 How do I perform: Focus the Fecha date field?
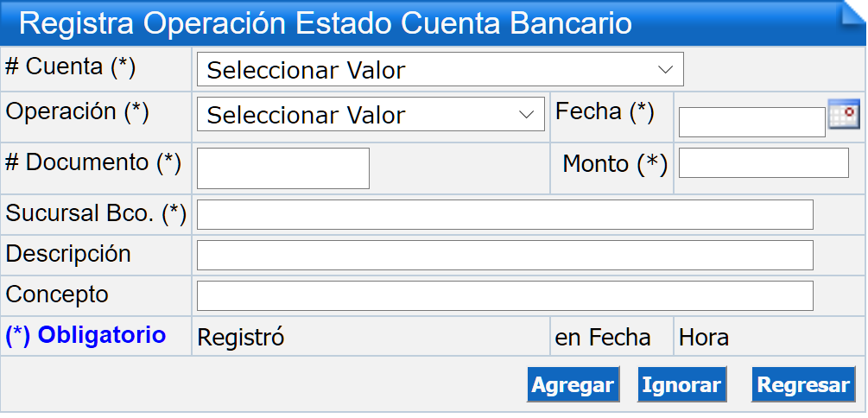tap(751, 122)
